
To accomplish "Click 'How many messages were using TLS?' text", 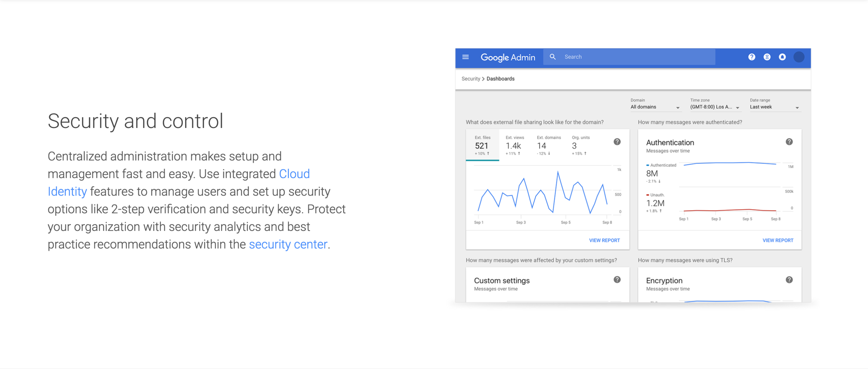I will 685,260.
